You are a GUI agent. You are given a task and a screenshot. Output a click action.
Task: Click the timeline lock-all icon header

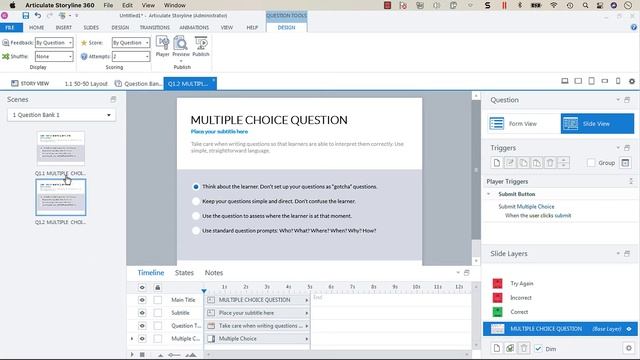(158, 287)
